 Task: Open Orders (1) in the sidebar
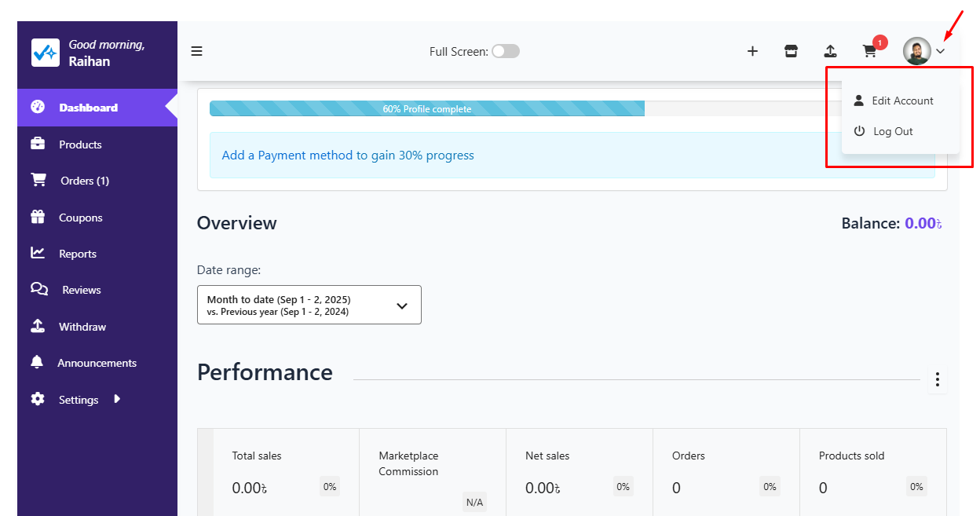coord(97,181)
